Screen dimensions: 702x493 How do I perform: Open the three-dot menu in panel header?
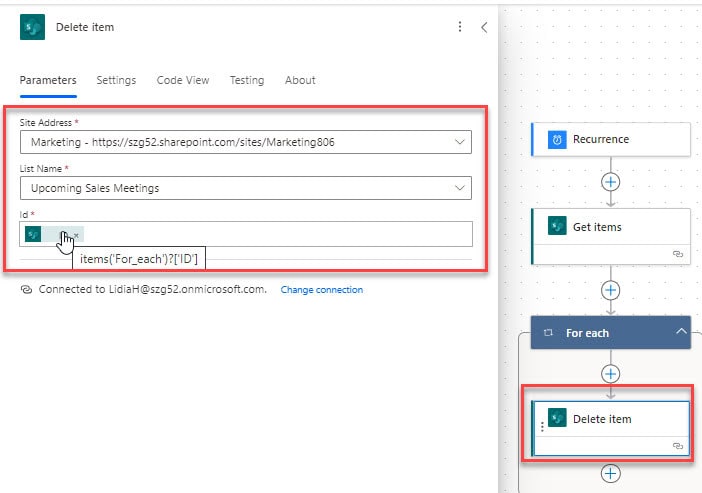coord(460,27)
